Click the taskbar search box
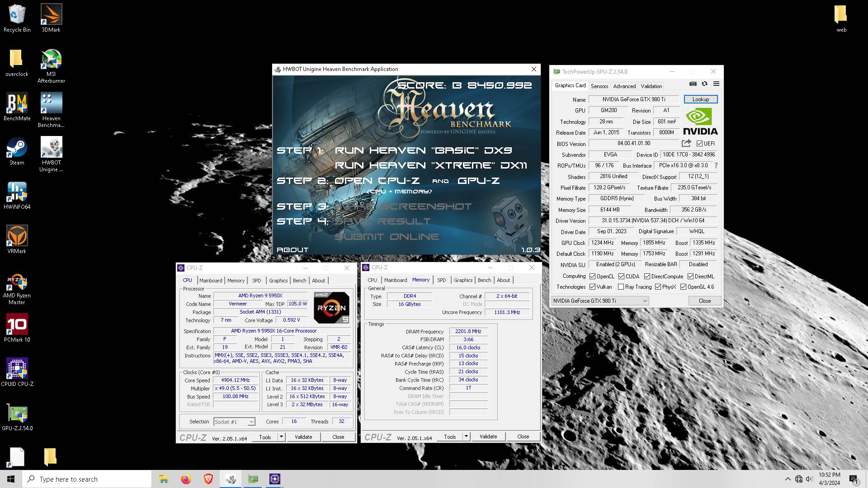868x488 pixels. [87, 479]
